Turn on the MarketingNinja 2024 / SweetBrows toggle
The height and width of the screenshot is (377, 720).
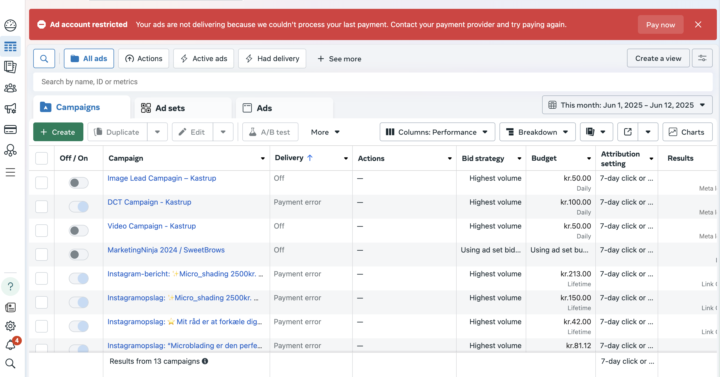79,254
